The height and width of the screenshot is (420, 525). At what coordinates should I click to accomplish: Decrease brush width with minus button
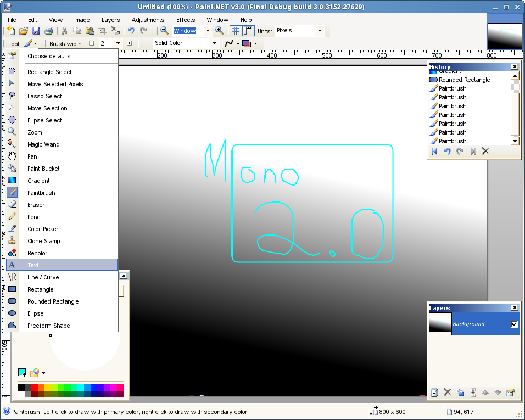point(91,43)
